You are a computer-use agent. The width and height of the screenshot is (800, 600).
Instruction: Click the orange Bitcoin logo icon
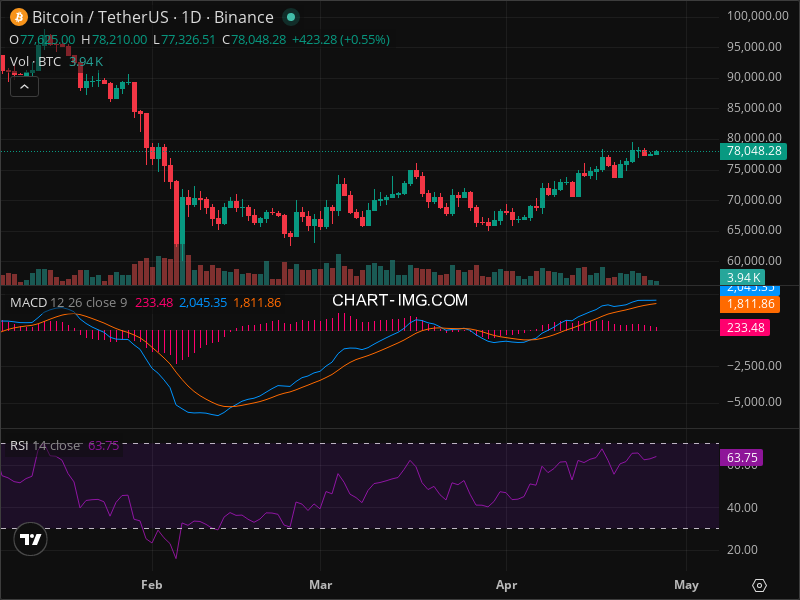19,17
